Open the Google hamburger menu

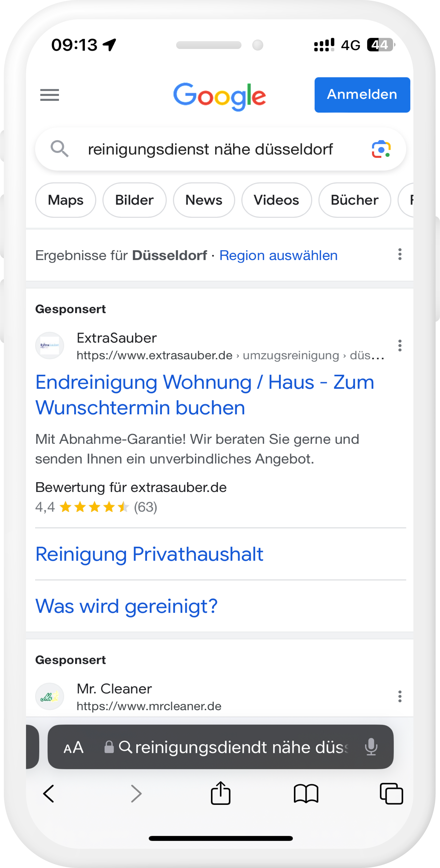[49, 95]
